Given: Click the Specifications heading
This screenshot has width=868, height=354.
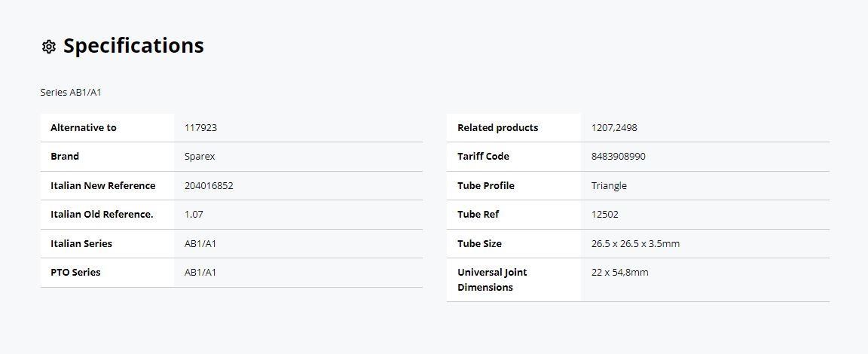Looking at the screenshot, I should tap(133, 45).
